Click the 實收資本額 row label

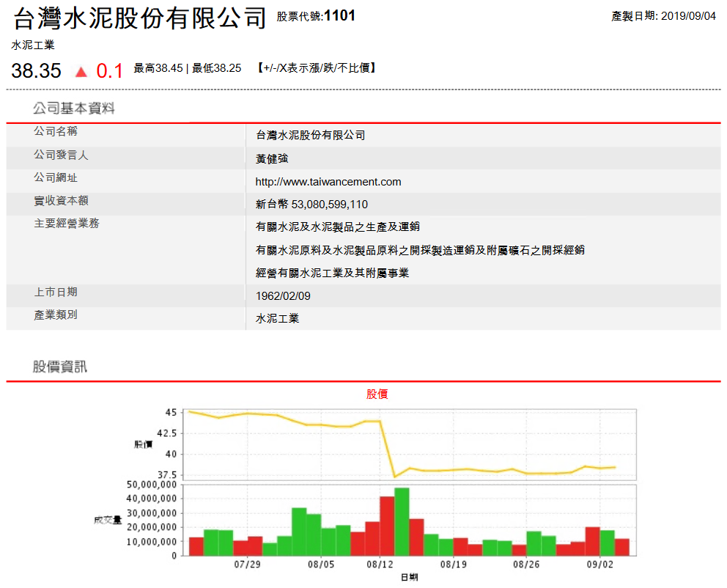(x=61, y=201)
